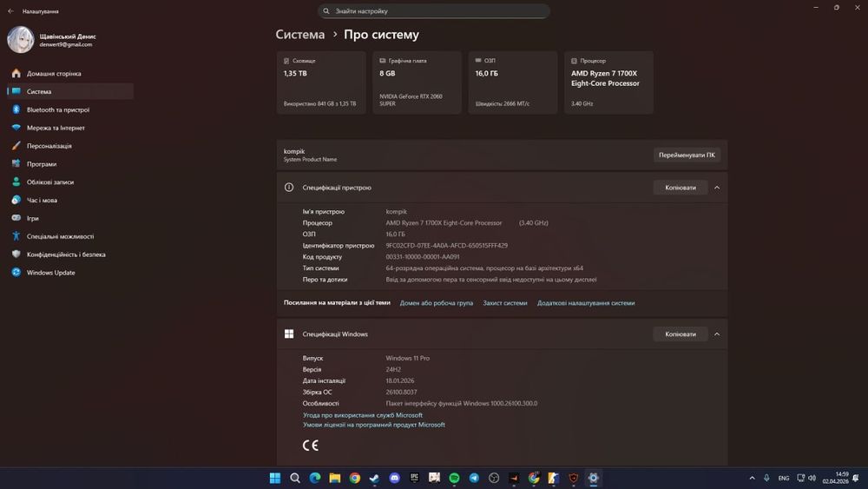The width and height of the screenshot is (868, 489).
Task: Go back with the arrow next to Налаштування
Action: point(10,11)
